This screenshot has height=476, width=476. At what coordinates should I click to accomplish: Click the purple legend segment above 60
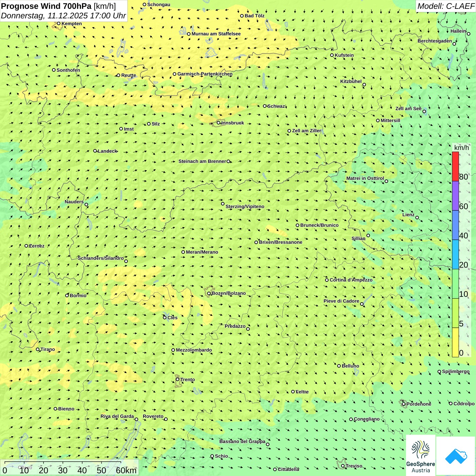455,196
